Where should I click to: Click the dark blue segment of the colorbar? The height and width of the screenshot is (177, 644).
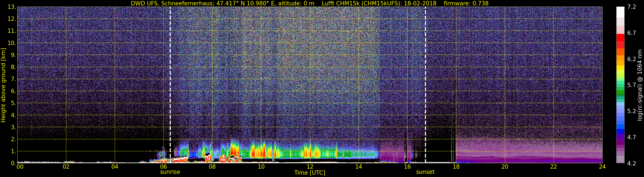pyautogui.click(x=620, y=131)
